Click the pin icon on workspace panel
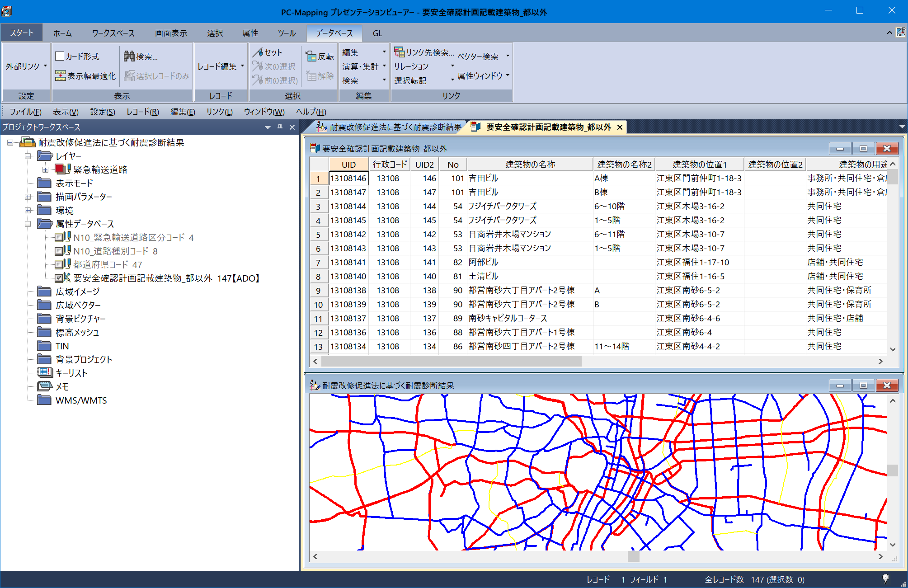 click(280, 127)
